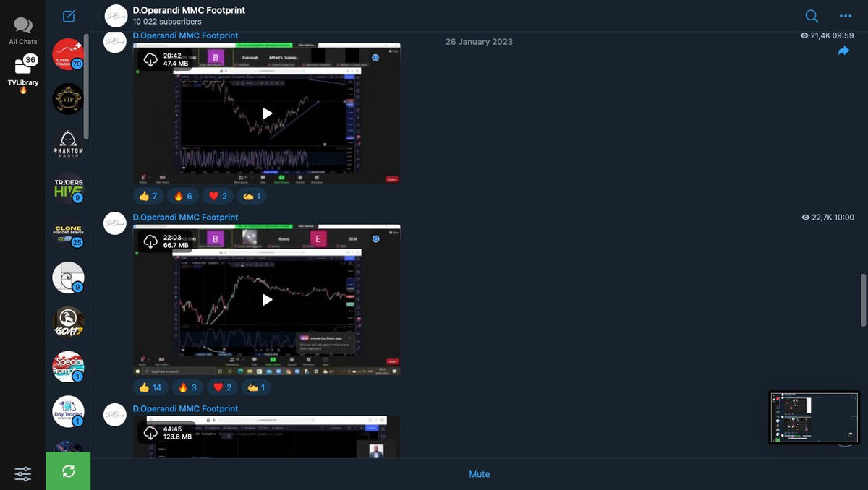Open the Special Promotion chat
Viewport: 868px width, 490px height.
(68, 367)
